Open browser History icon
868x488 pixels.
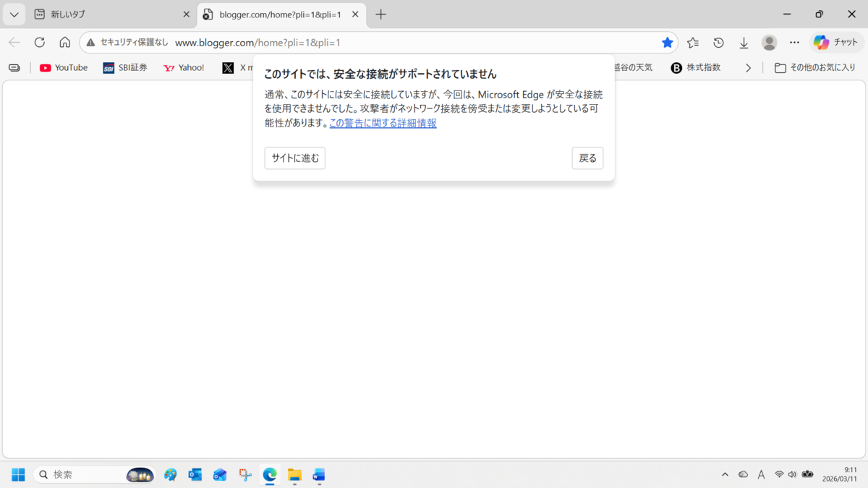(x=718, y=43)
